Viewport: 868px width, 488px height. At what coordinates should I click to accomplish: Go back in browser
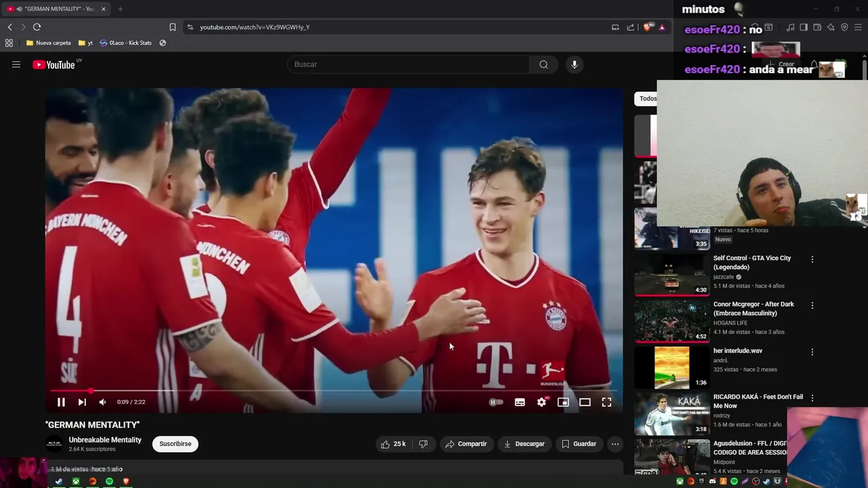pyautogui.click(x=9, y=27)
